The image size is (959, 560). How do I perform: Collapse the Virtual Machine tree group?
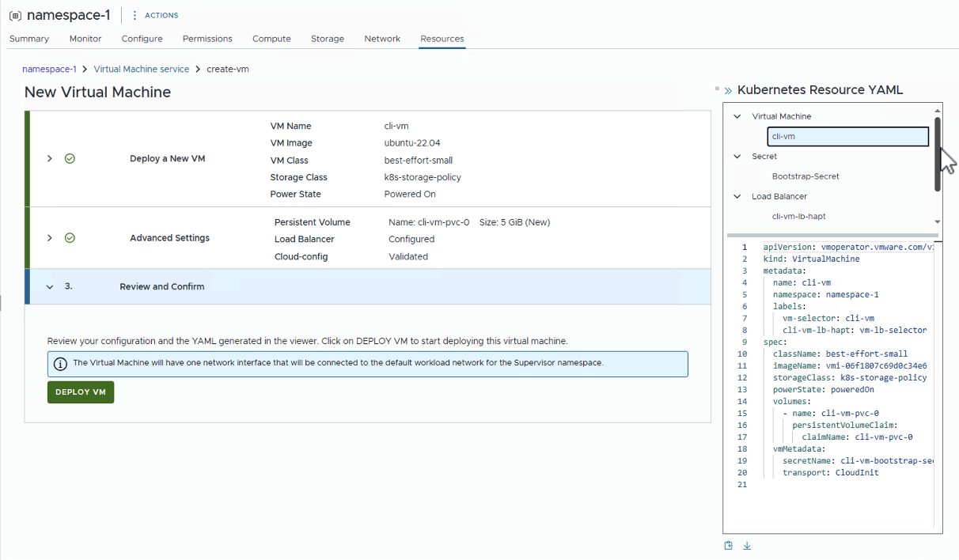pos(737,116)
